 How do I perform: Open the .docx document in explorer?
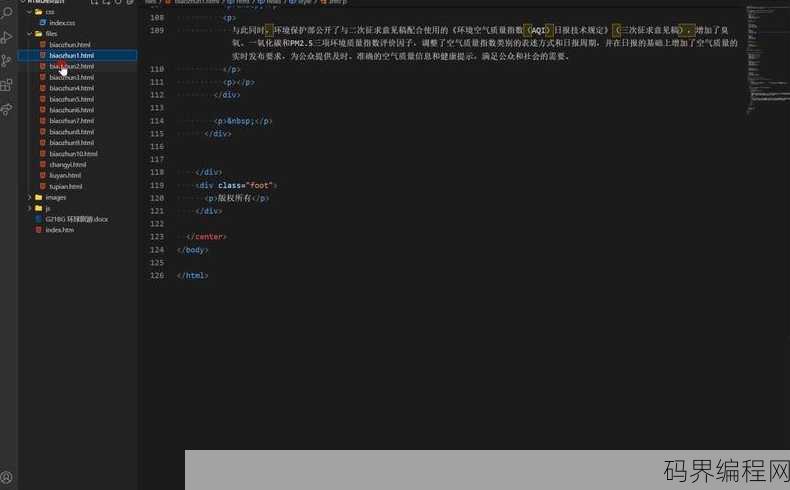pyautogui.click(x=77, y=219)
